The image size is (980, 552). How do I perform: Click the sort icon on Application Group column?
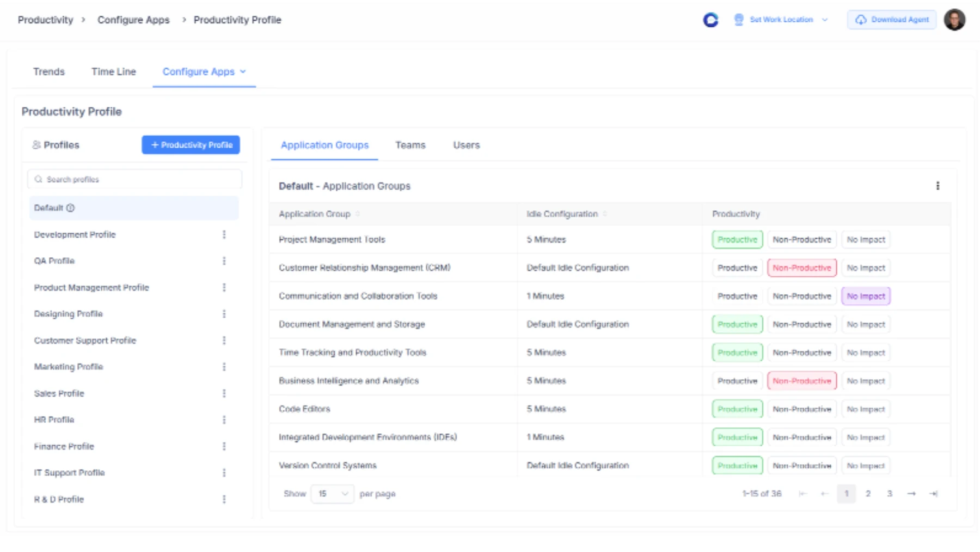[x=358, y=214]
